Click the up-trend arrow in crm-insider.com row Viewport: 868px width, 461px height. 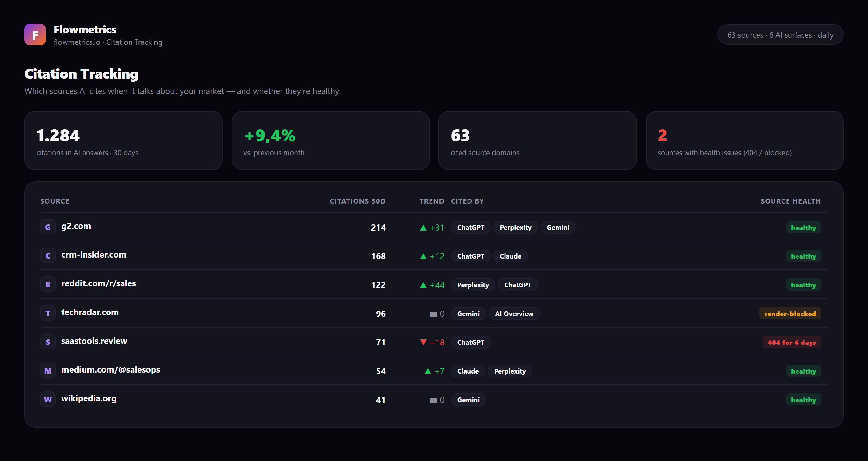423,256
